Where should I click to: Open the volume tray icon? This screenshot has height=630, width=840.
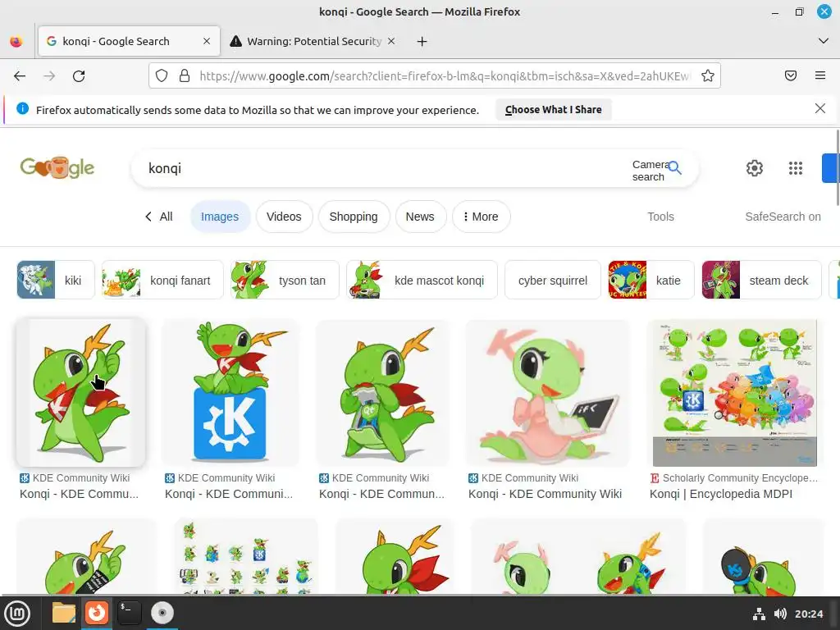(780, 614)
